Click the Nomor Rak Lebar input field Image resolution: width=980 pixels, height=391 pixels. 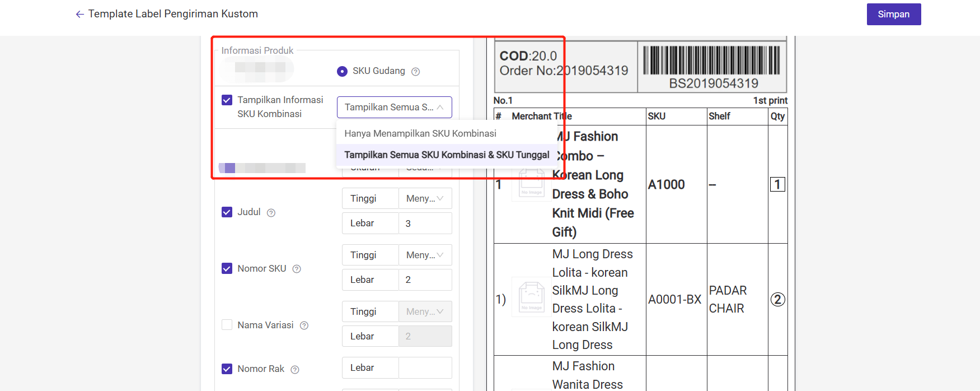click(425, 368)
